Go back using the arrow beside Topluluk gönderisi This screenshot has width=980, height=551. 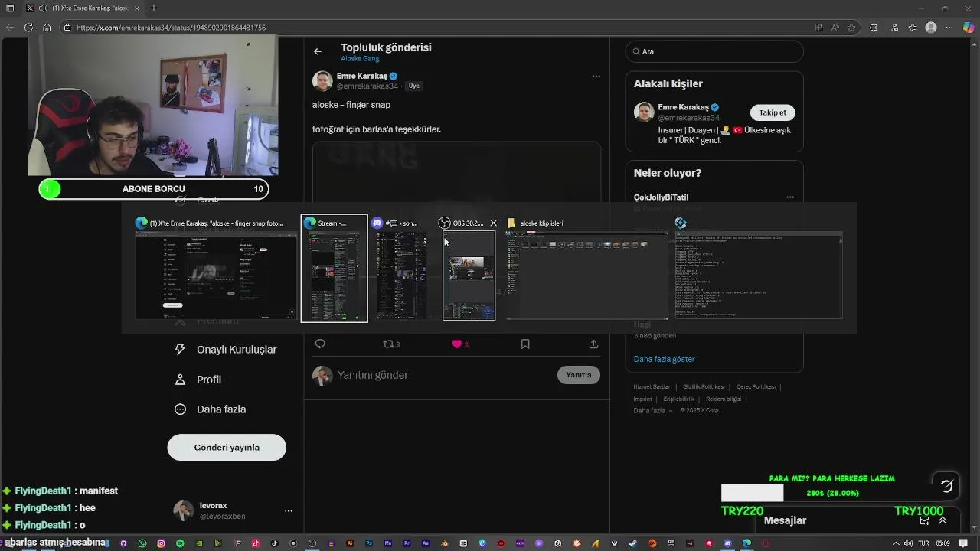coord(318,51)
